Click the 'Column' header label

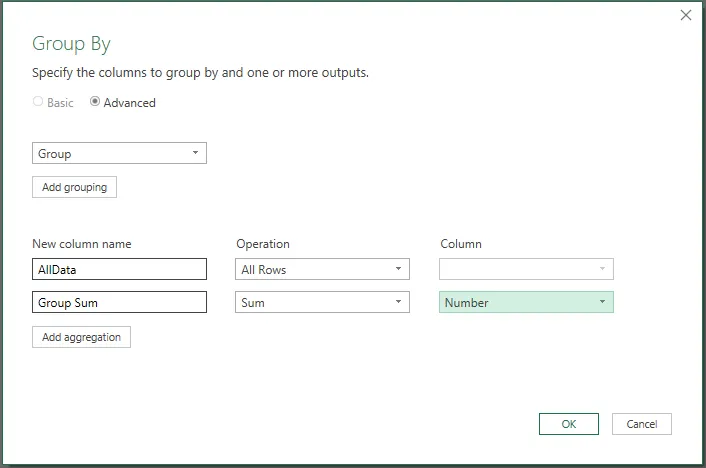pyautogui.click(x=461, y=244)
